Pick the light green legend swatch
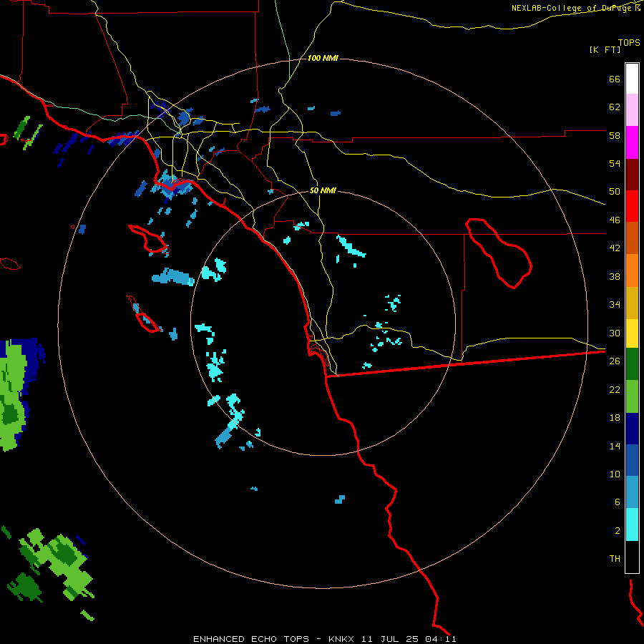 click(x=632, y=396)
